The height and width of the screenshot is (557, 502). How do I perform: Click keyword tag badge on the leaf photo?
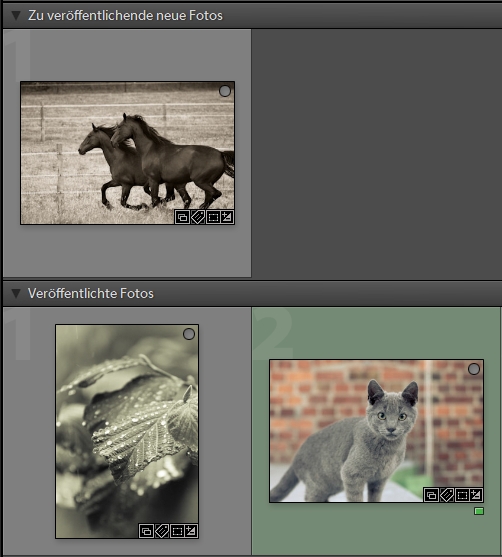point(162,531)
